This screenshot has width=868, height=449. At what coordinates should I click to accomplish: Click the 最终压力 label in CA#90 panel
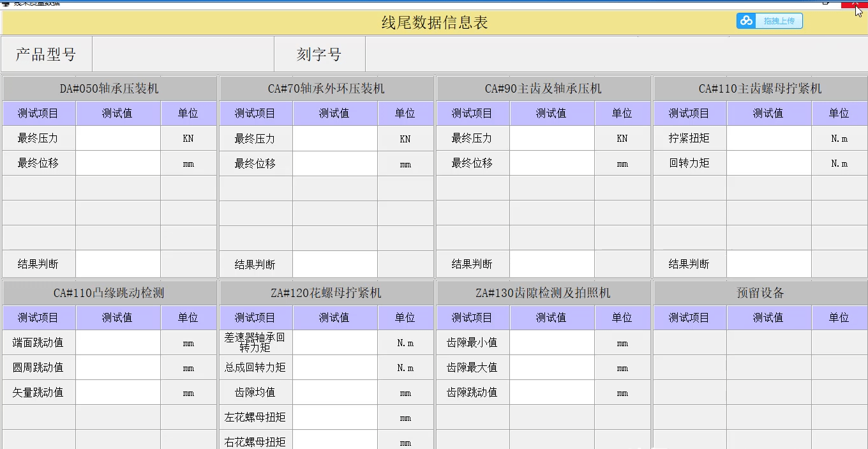click(x=472, y=138)
